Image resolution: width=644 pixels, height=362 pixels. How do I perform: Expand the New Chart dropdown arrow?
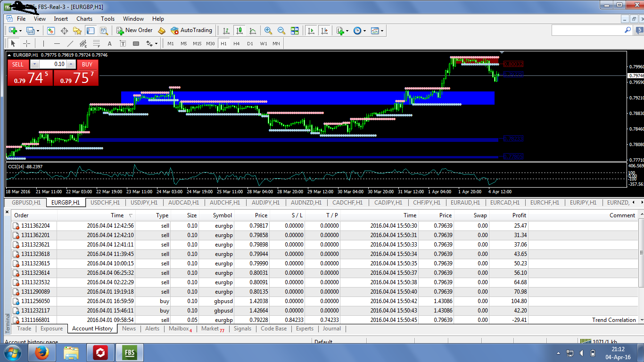click(x=20, y=31)
